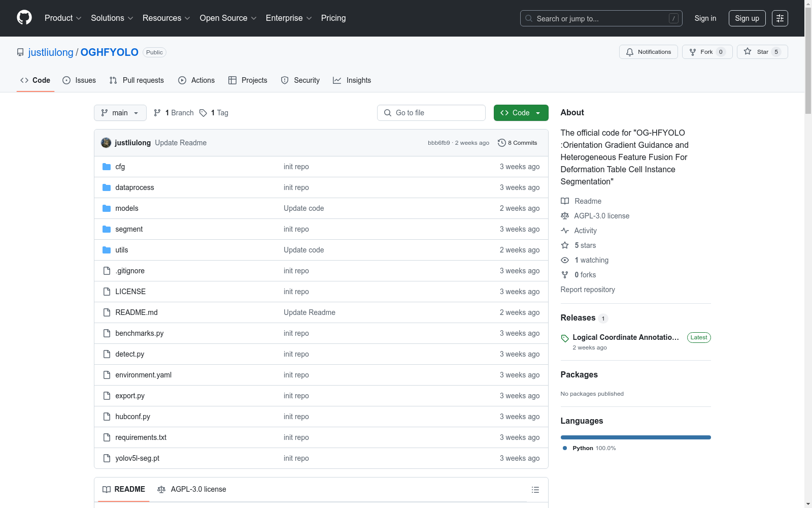Expand the Resources menu
812x508 pixels.
click(166, 18)
